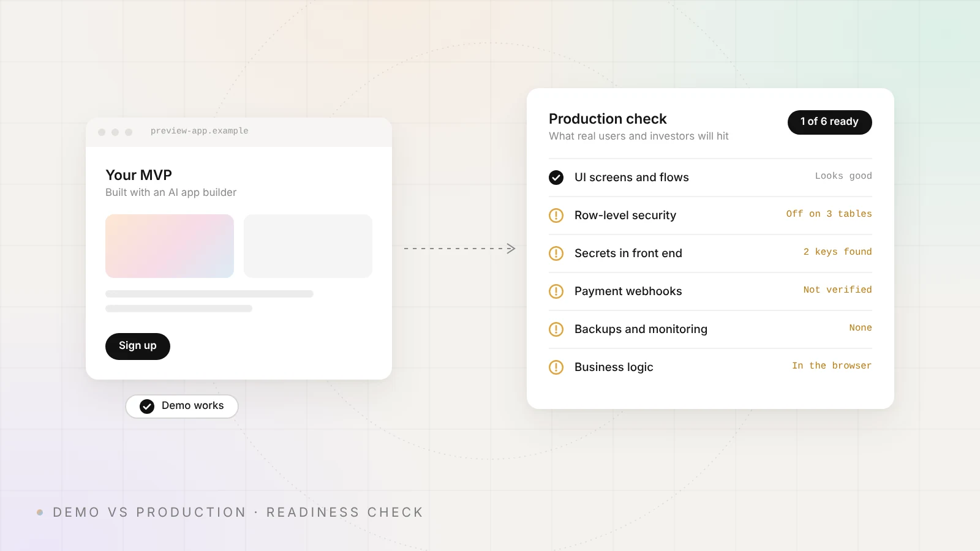Click the Looks good status text
The width and height of the screenshot is (980, 551).
(843, 176)
